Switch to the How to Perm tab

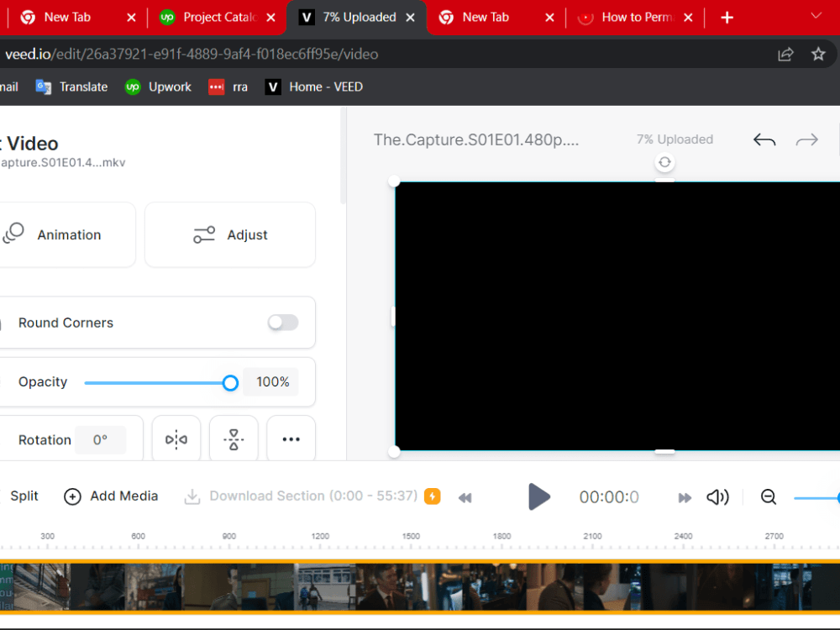click(635, 18)
